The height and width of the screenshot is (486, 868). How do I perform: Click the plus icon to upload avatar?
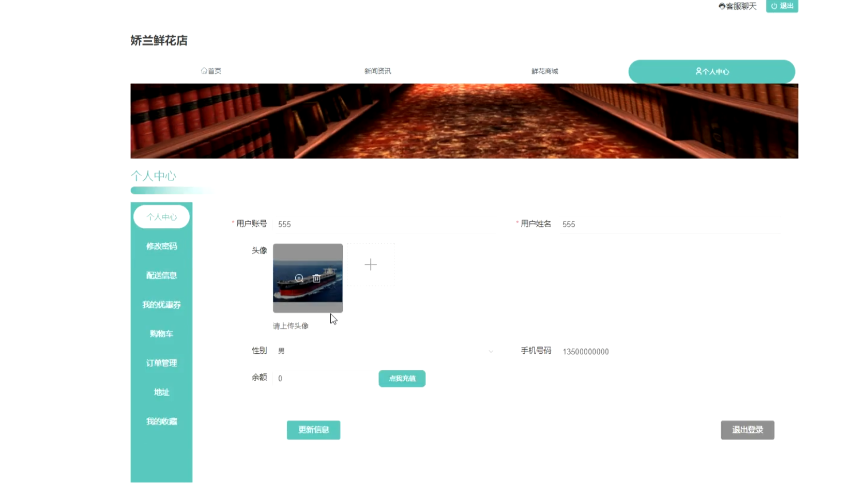(371, 264)
